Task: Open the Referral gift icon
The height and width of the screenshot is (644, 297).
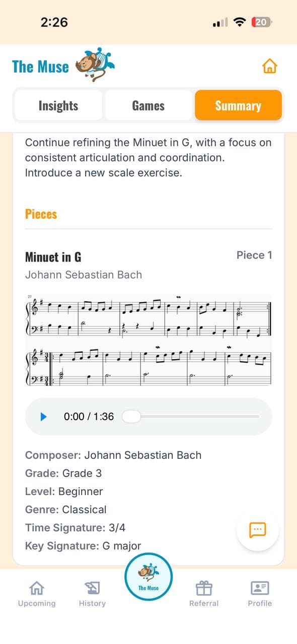Action: (x=204, y=588)
